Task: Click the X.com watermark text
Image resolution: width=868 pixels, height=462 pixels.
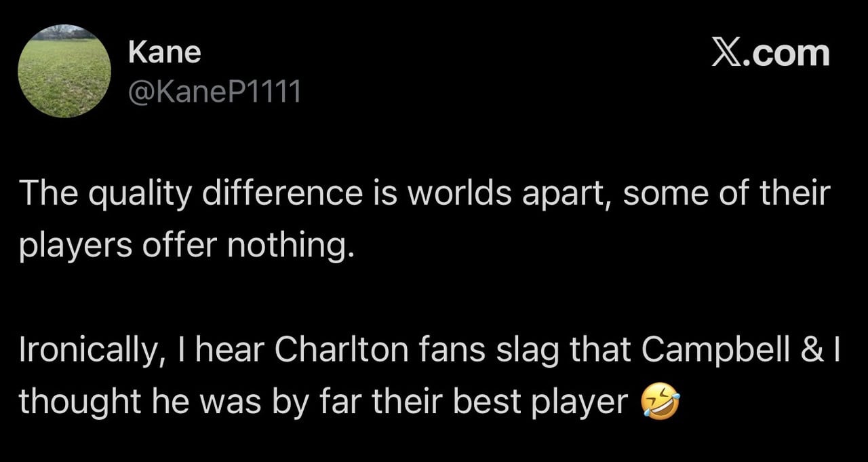Action: pyautogui.click(x=770, y=54)
